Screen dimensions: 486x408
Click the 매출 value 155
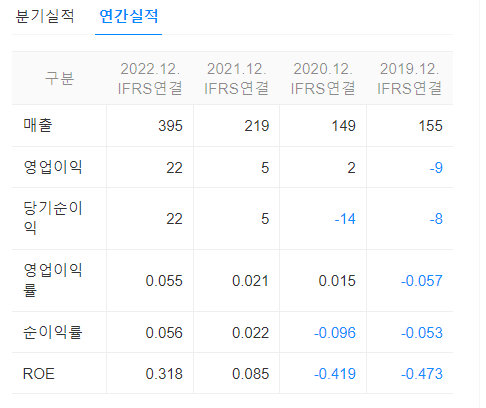click(430, 126)
